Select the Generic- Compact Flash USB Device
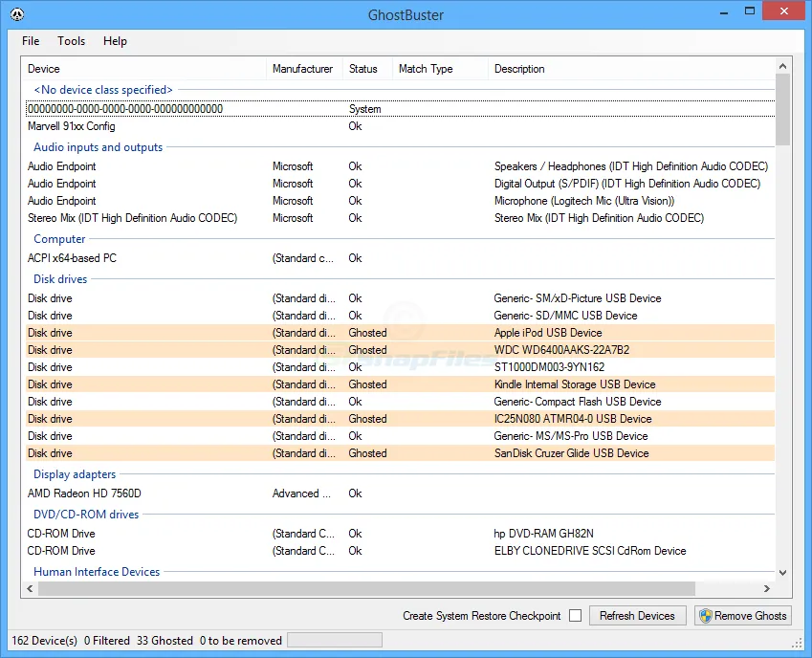812x658 pixels. pos(401,402)
